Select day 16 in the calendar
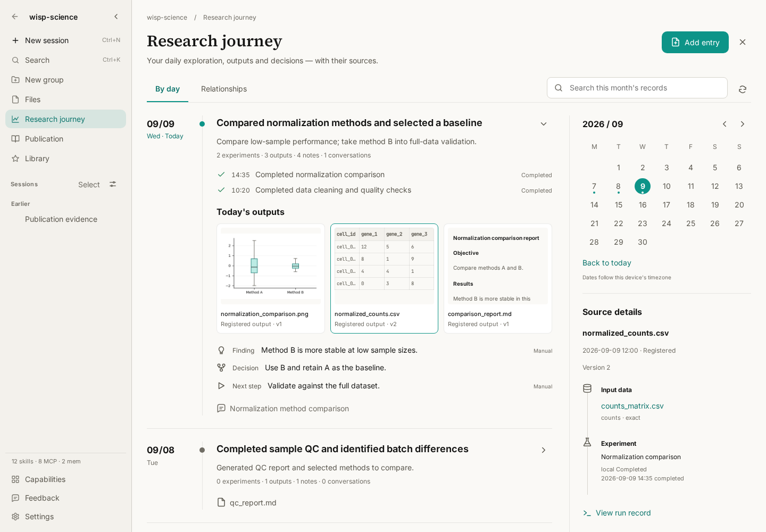The image size is (766, 532). [x=643, y=205]
